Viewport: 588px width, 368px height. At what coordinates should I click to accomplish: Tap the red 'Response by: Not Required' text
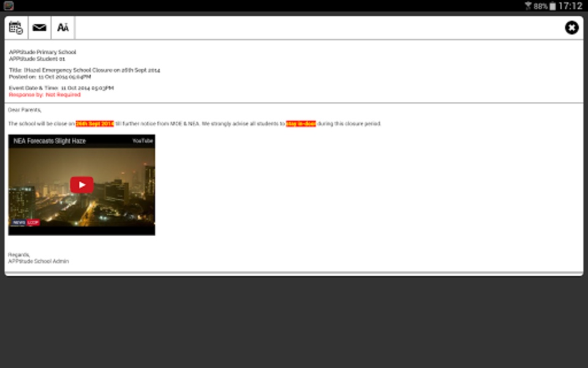point(45,94)
